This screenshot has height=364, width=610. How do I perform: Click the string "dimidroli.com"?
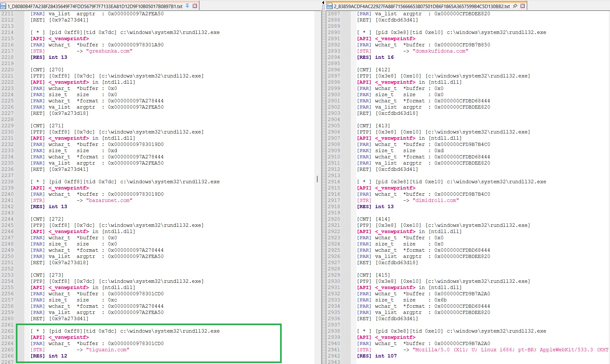pos(436,200)
